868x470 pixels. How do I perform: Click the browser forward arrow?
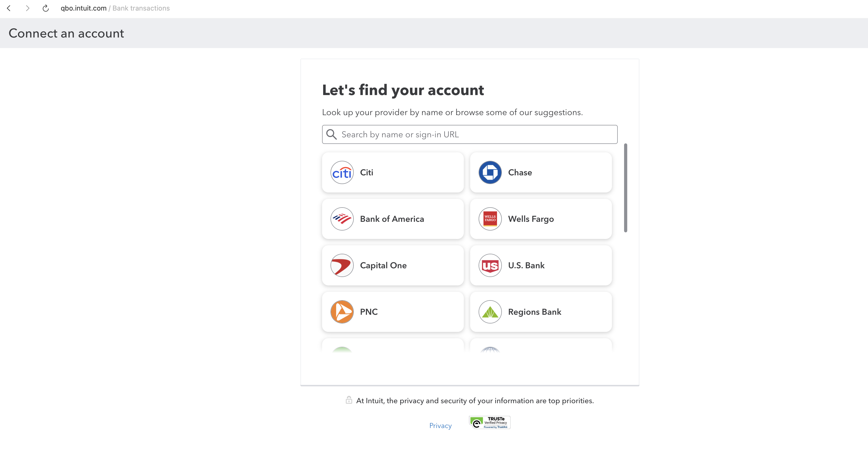coord(28,8)
